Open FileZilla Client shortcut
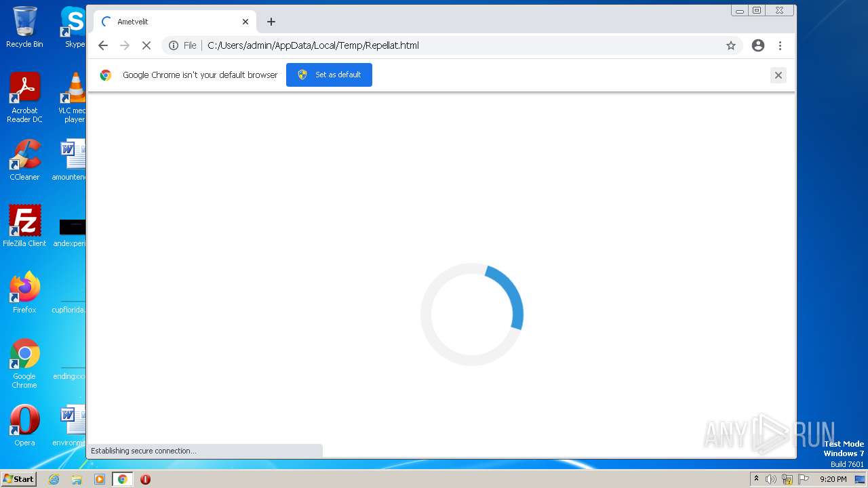868x488 pixels. 24,226
